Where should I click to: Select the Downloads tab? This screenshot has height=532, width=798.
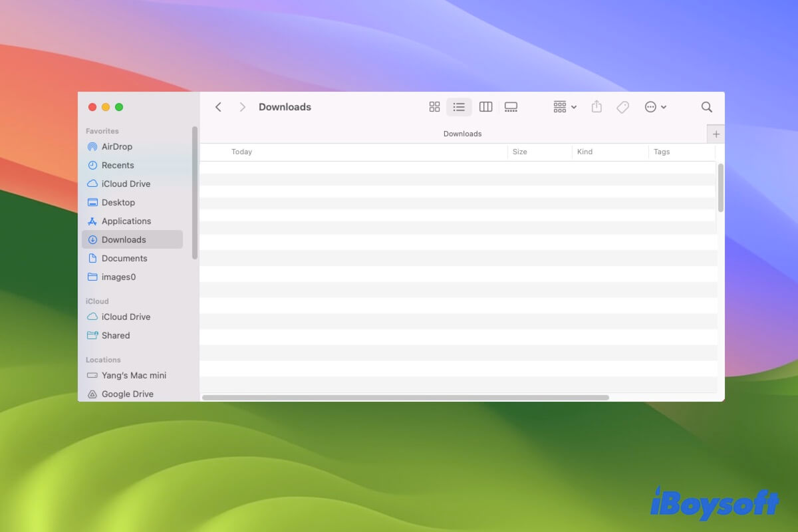tap(462, 134)
